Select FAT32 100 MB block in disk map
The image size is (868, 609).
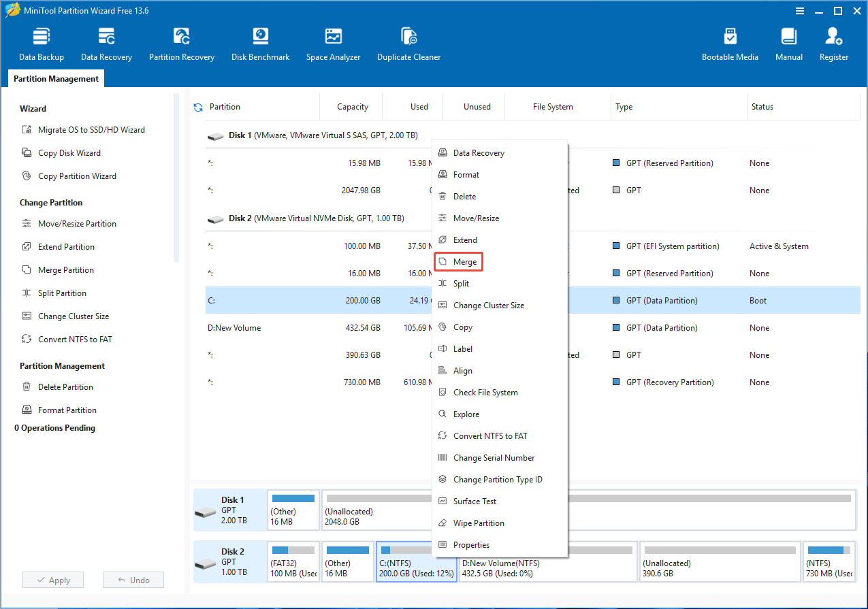pos(293,562)
